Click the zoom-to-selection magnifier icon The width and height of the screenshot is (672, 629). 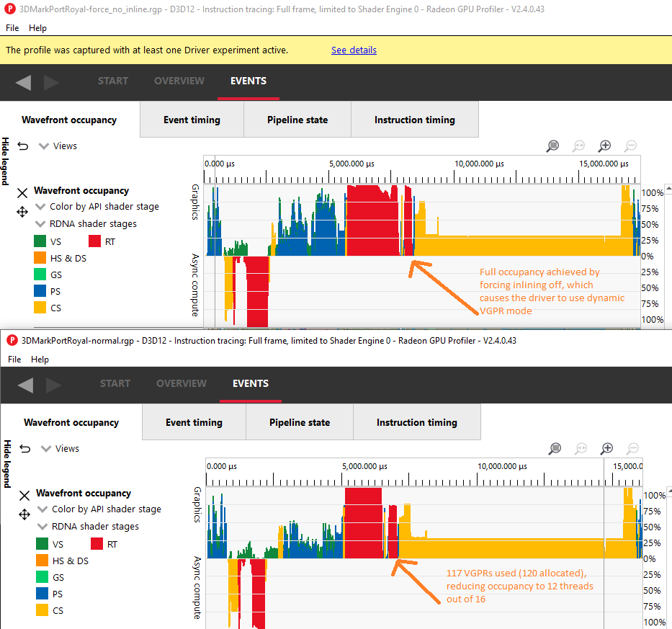552,146
